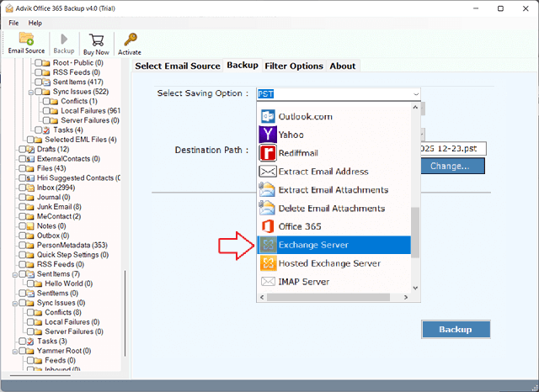The image size is (539, 392).
Task: Click the Email Source toolbar icon
Action: point(26,39)
